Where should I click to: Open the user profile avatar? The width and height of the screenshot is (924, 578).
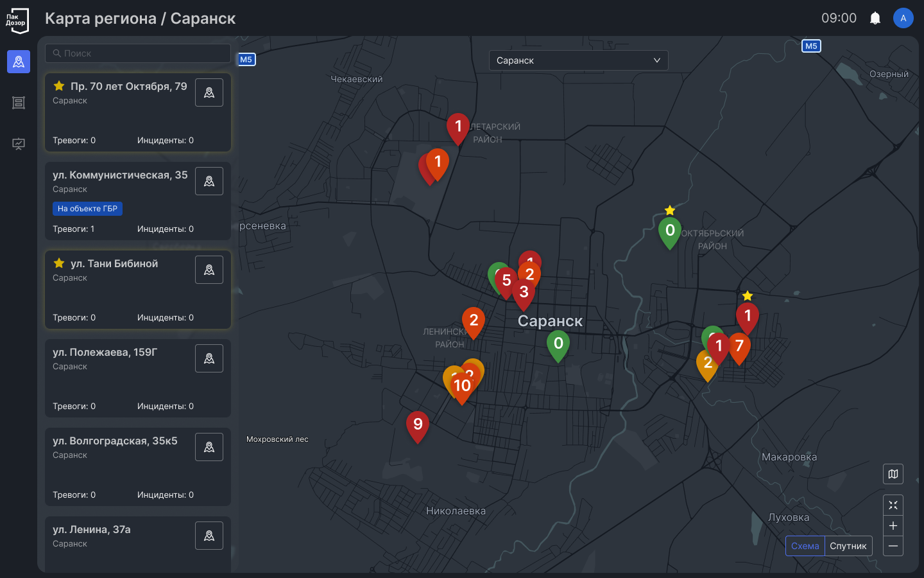coord(903,18)
